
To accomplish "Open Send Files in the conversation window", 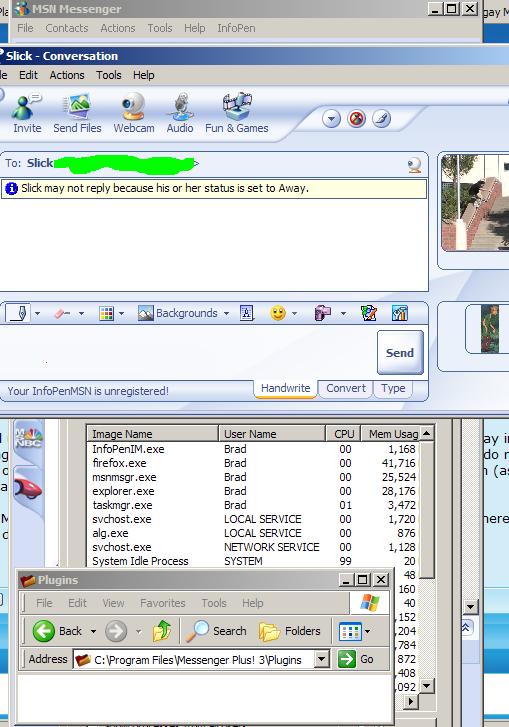I will (77, 114).
